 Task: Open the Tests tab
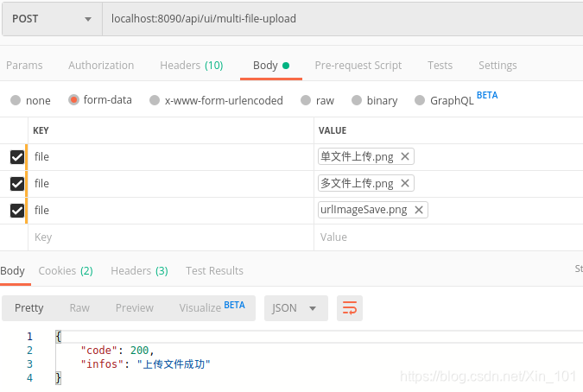click(x=440, y=66)
